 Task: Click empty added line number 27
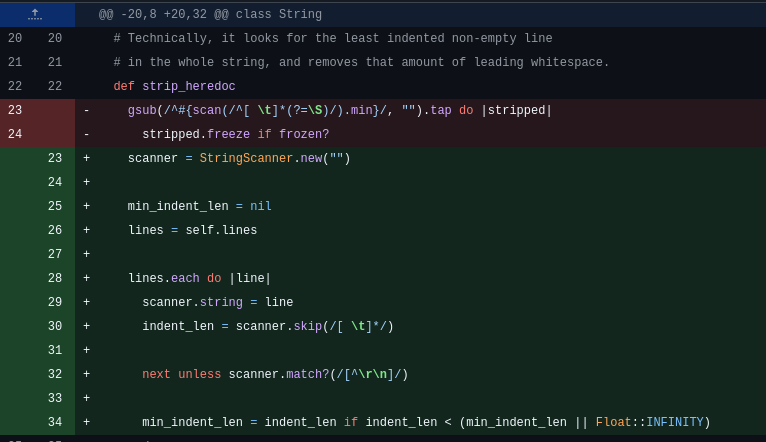(x=55, y=254)
